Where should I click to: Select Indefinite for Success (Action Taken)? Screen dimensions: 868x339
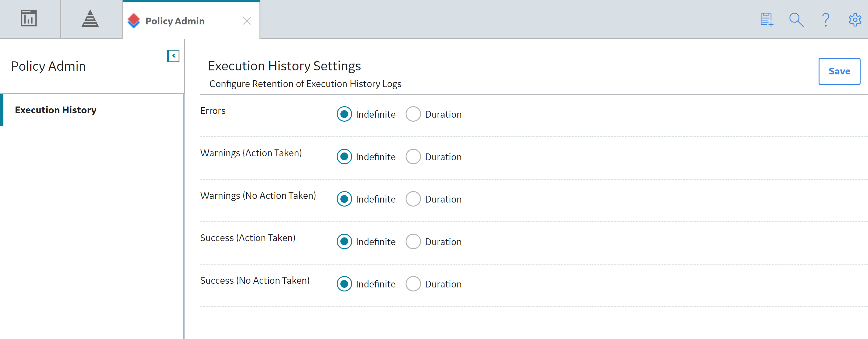[x=344, y=241]
